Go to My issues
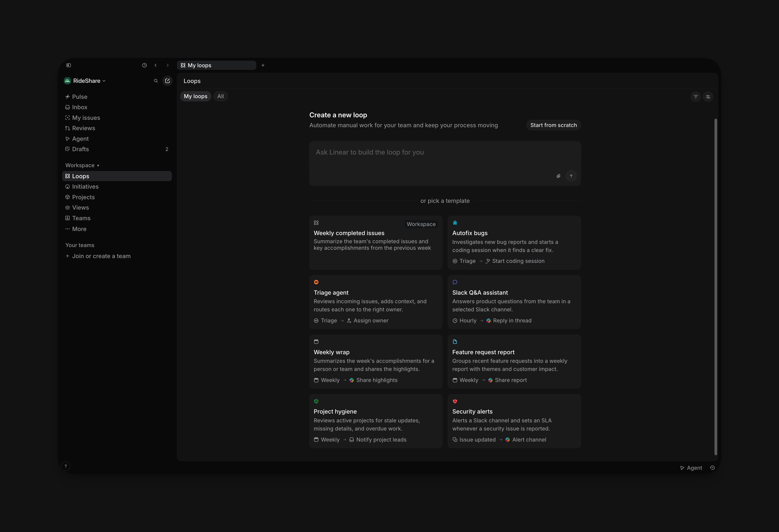Image resolution: width=779 pixels, height=532 pixels. 117,118
